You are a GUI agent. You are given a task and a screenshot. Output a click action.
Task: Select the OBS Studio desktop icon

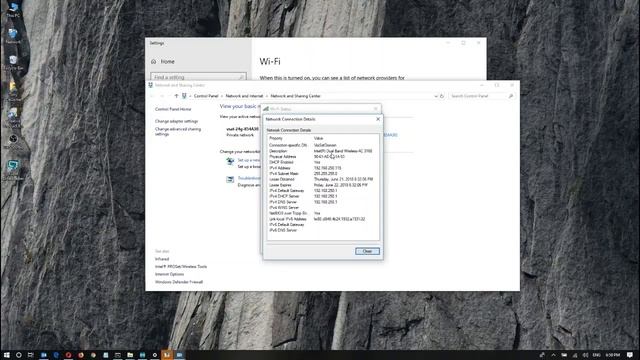coord(13,141)
